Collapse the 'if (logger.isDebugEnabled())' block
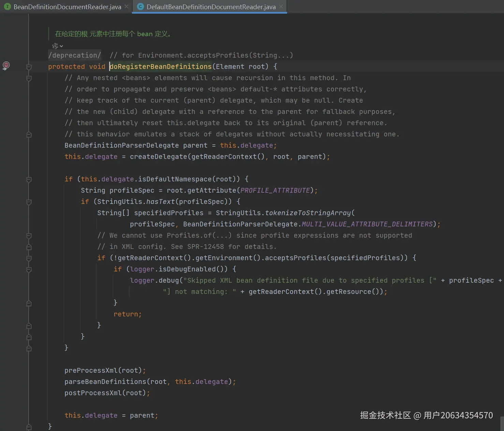This screenshot has width=504, height=431. (x=29, y=269)
